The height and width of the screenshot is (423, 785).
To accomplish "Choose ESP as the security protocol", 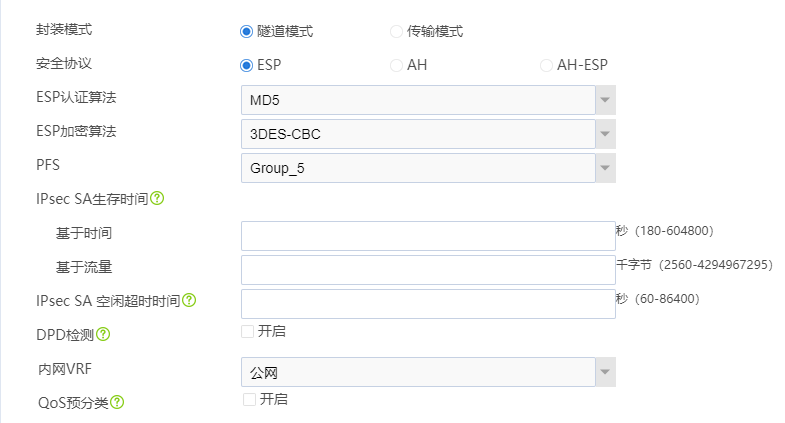I will pyautogui.click(x=247, y=65).
